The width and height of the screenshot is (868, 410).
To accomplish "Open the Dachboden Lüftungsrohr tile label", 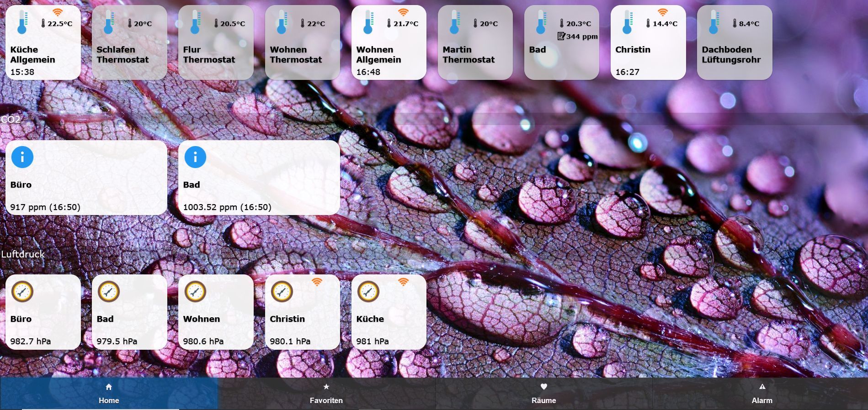I will pyautogui.click(x=731, y=55).
